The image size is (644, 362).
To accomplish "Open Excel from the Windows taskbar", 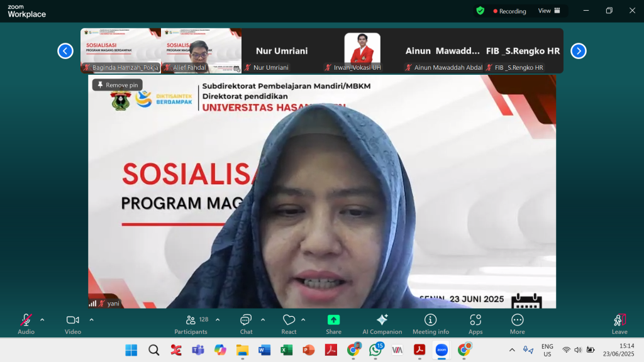I will [x=286, y=350].
